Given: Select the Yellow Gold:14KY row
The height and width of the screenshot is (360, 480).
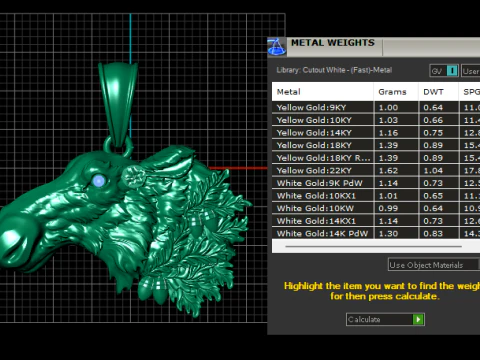Looking at the screenshot, I should tap(376, 133).
